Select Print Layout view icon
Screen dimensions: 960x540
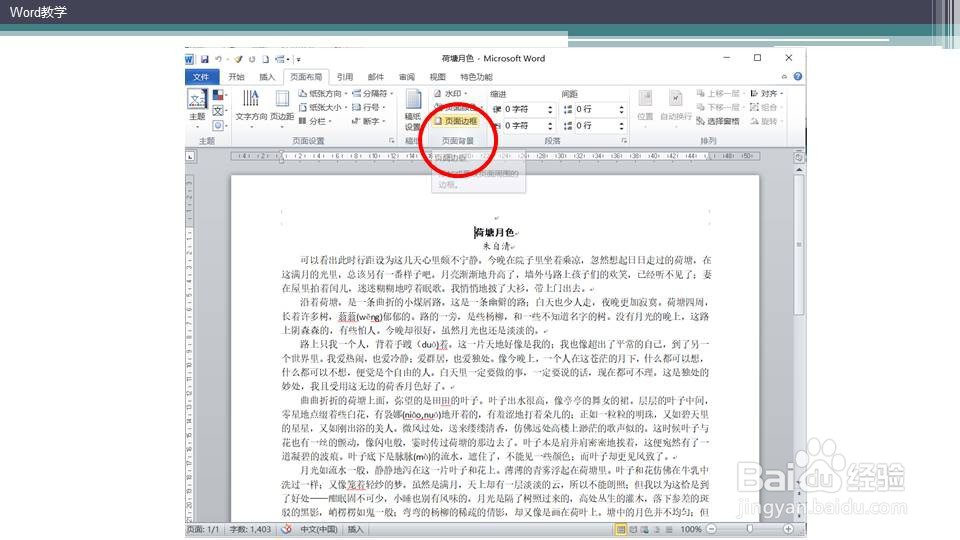pos(620,530)
